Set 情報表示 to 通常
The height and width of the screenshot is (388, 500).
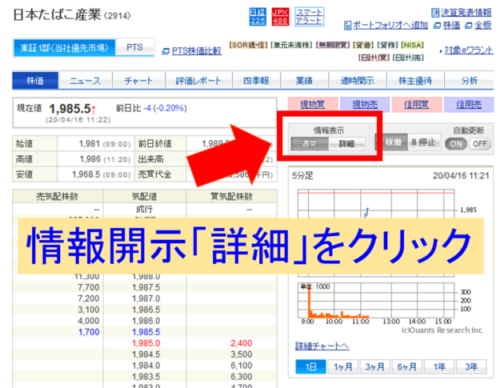(x=309, y=144)
